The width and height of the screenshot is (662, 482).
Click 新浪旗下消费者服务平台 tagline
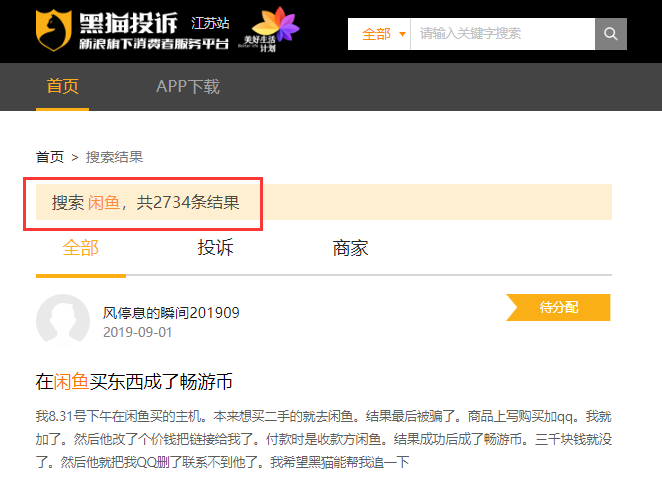154,44
